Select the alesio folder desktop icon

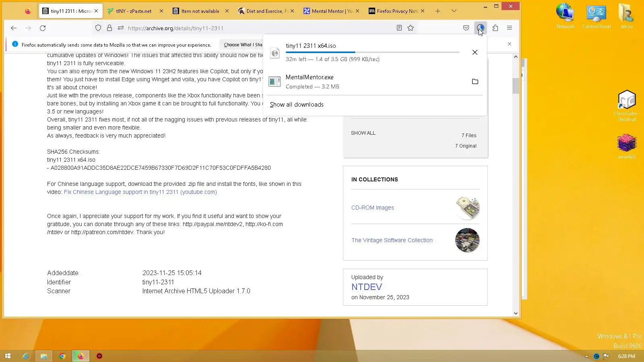[627, 16]
